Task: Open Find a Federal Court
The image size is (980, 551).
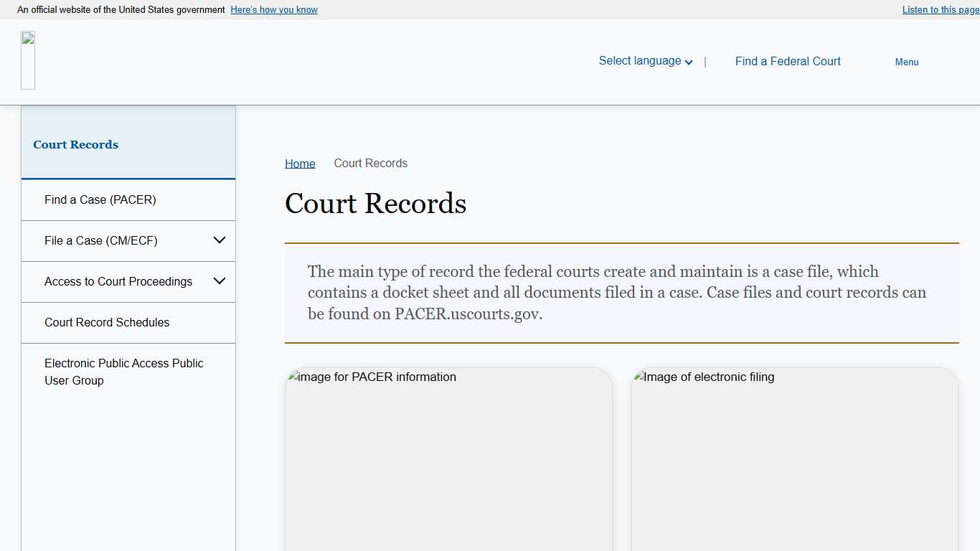Action: tap(787, 61)
